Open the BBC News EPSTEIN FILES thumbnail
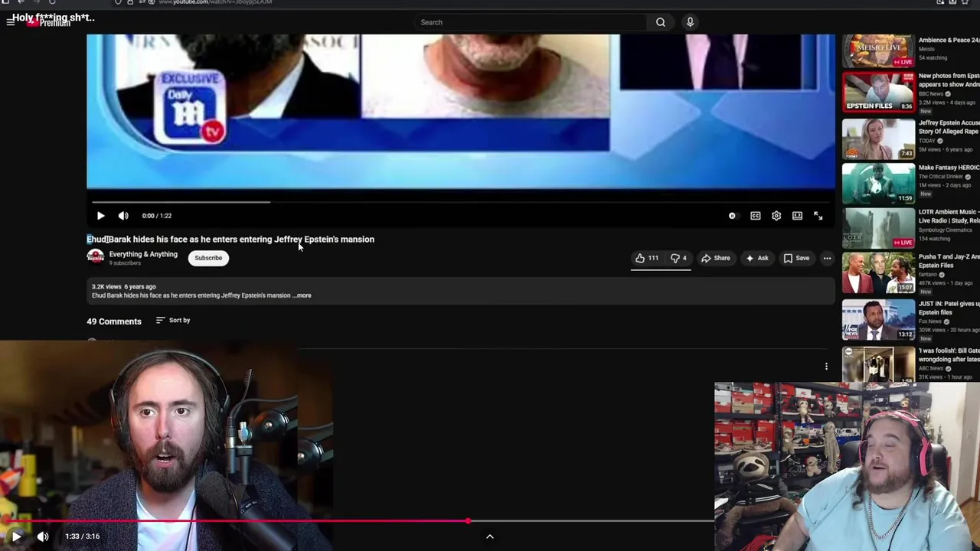Viewport: 980px width, 551px height. pos(878,92)
